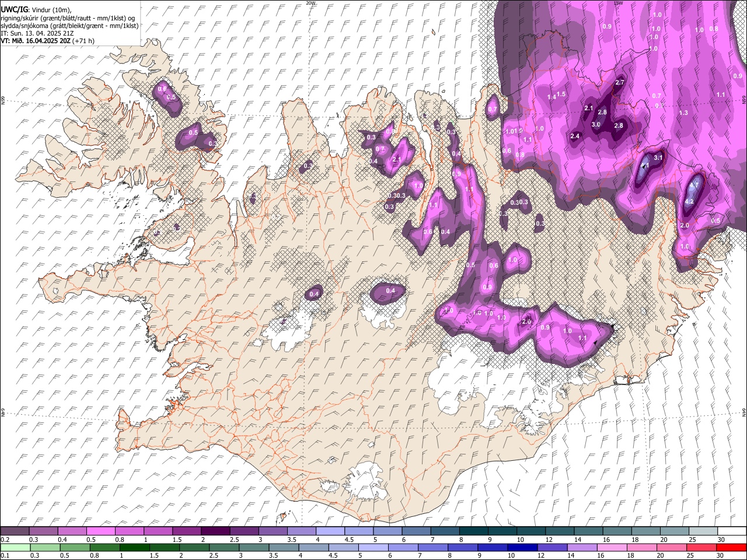Viewport: 747px width, 560px height.
Task: Click the 'Vindur (10m),' header label
Action: (52, 9)
